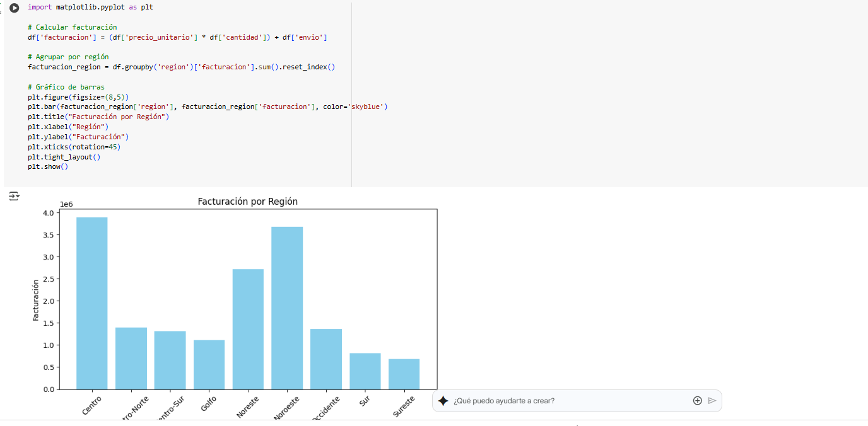This screenshot has width=868, height=426.
Task: Click the 'Sureste' x-axis label
Action: (404, 406)
